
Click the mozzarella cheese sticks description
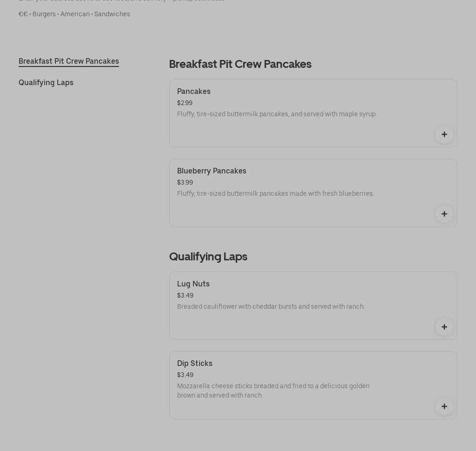(x=273, y=391)
